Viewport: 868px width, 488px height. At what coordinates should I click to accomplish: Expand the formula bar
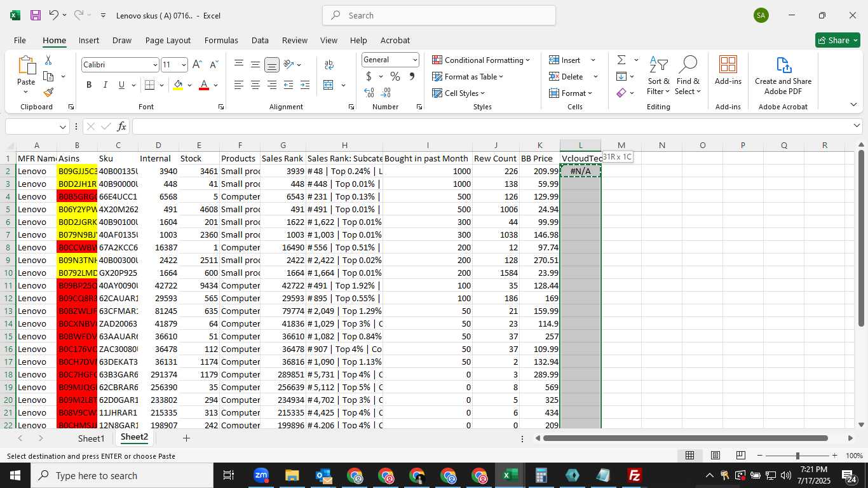[857, 126]
